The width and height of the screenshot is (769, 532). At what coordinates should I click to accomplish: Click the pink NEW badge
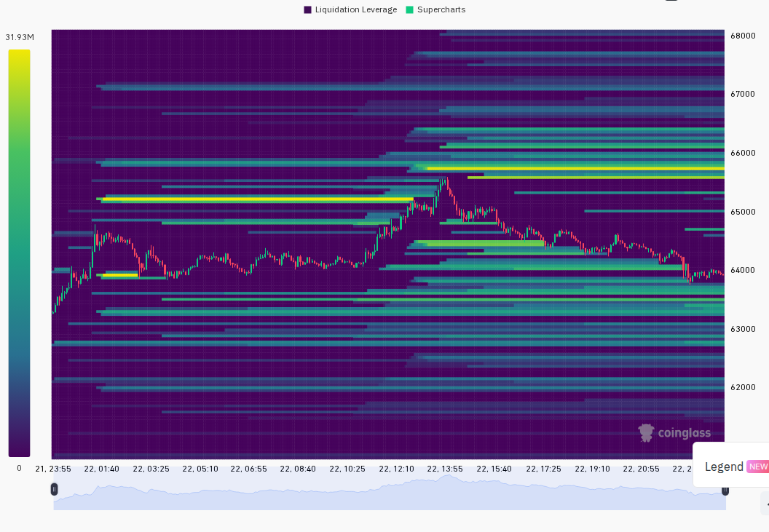tap(758, 467)
